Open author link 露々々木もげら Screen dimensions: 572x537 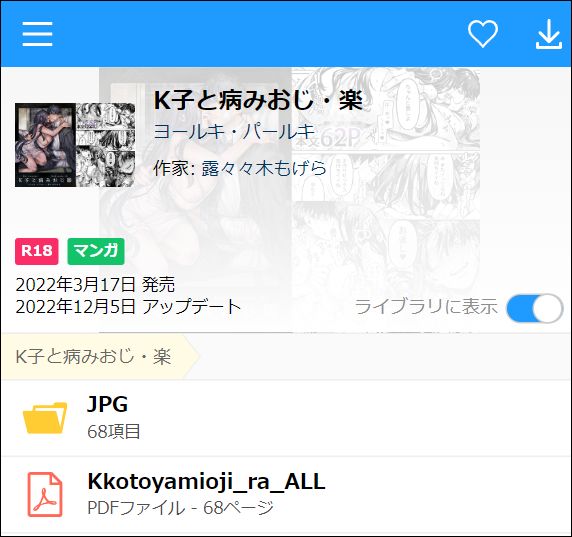click(x=264, y=168)
